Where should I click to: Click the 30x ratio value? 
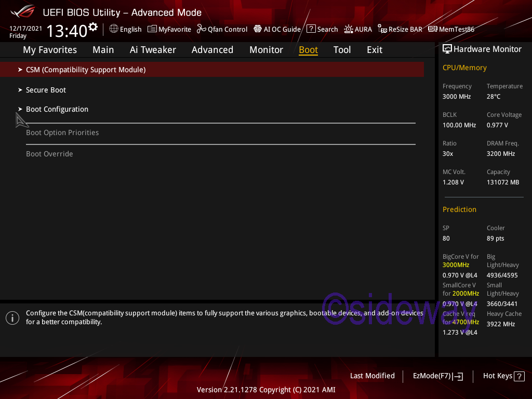tap(448, 154)
